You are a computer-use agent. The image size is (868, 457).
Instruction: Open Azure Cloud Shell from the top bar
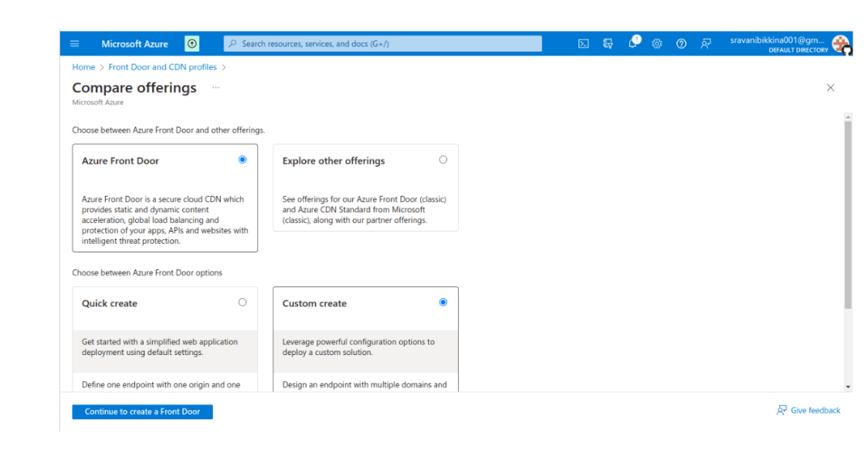(x=583, y=43)
